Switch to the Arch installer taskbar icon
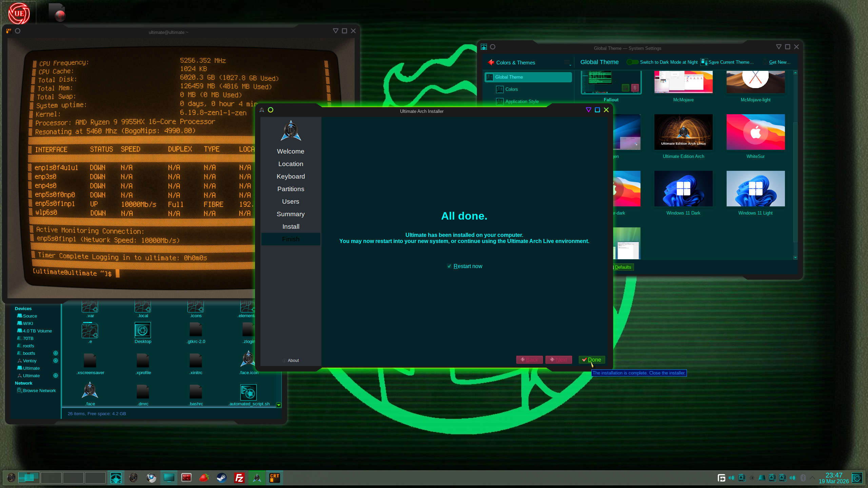 coord(257,478)
